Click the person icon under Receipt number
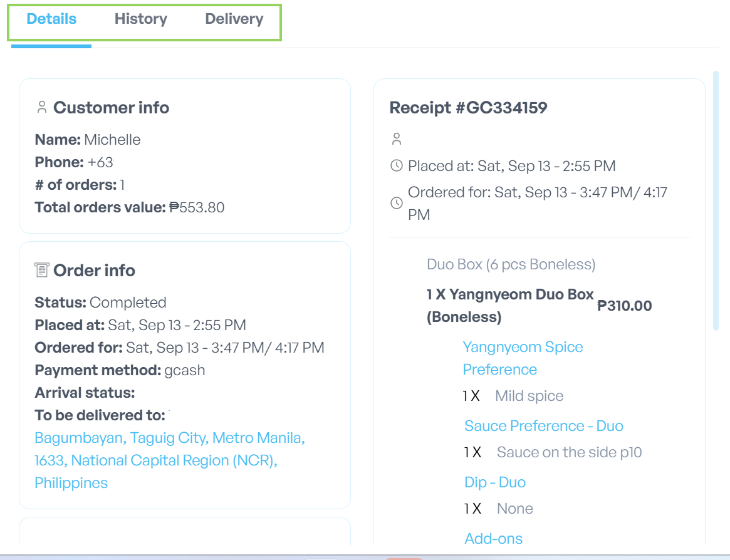This screenshot has width=730, height=560. point(397,138)
